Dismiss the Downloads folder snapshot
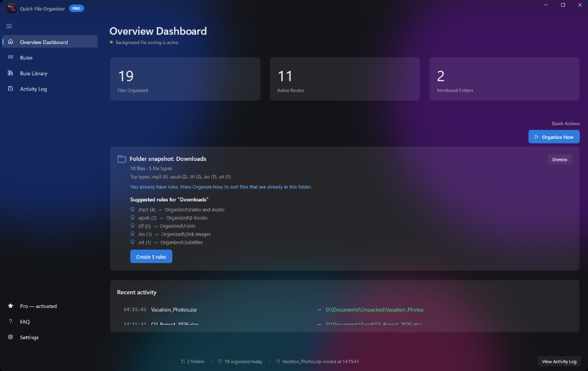This screenshot has width=588, height=371. coord(559,159)
